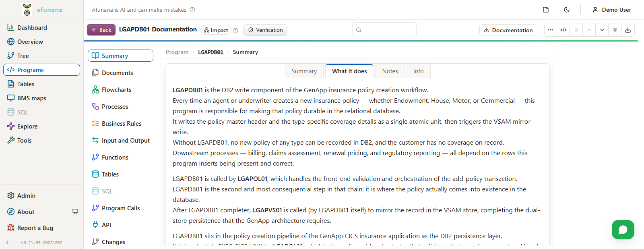Screen dimensions: 644x249
Task: Open API section
Action: (x=120, y=225)
